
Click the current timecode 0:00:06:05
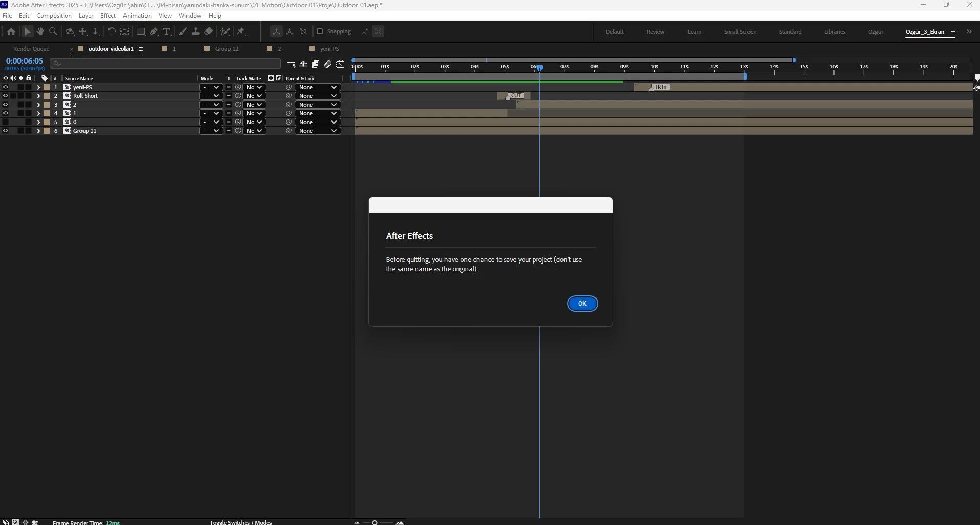pyautogui.click(x=24, y=61)
